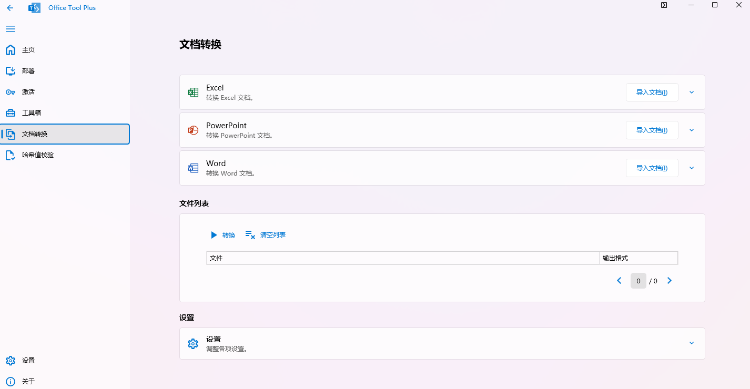750x389 pixels.
Task: Open the 部署 deploy page
Action: pos(65,71)
